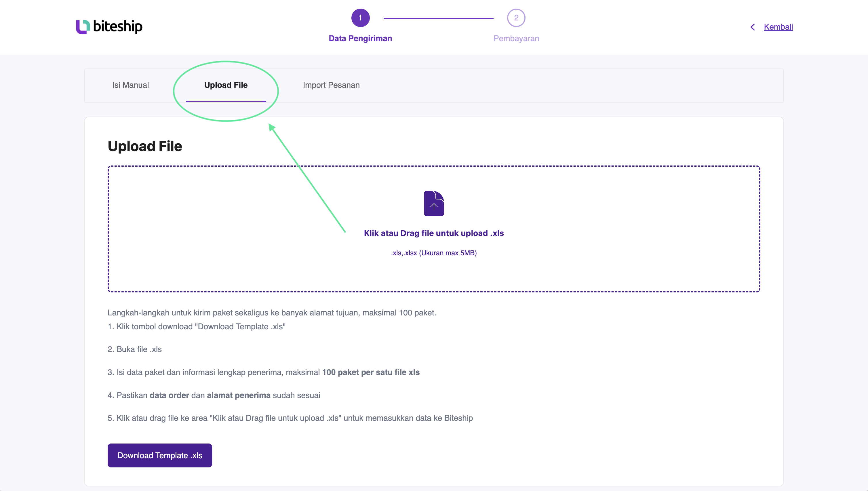
Task: Click the Download Template .xls button
Action: pyautogui.click(x=160, y=455)
